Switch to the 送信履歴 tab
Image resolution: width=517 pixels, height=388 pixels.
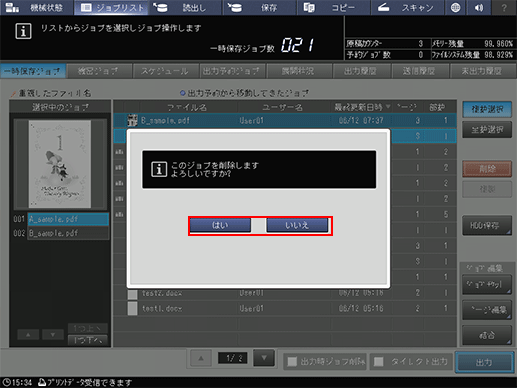(x=419, y=71)
